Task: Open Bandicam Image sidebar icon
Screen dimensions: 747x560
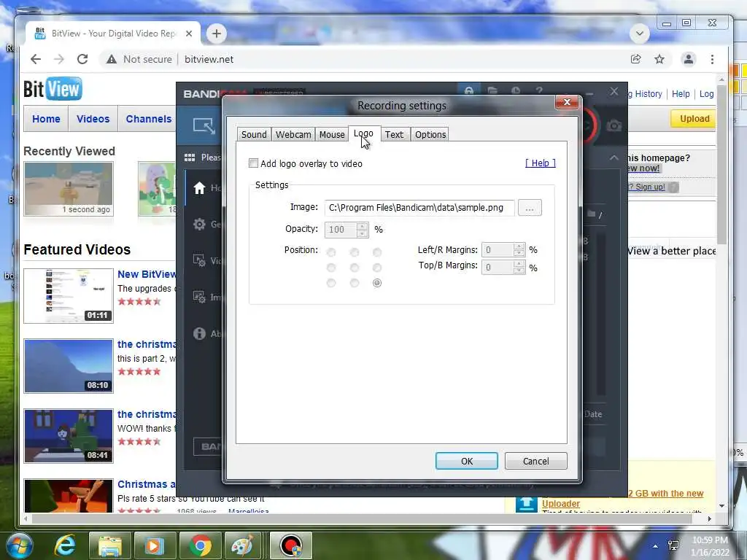Action: click(x=199, y=297)
